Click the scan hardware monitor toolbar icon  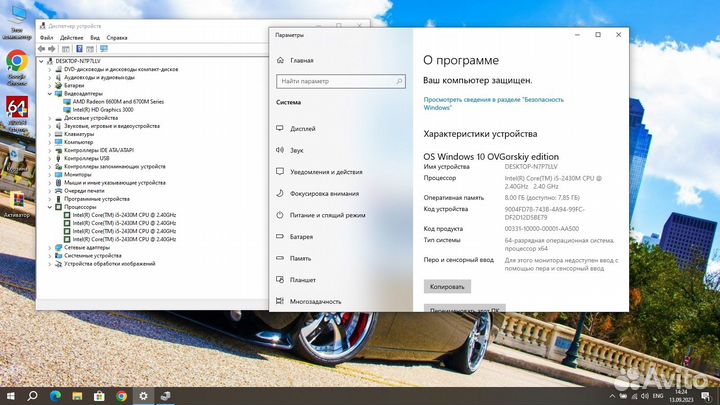click(103, 48)
